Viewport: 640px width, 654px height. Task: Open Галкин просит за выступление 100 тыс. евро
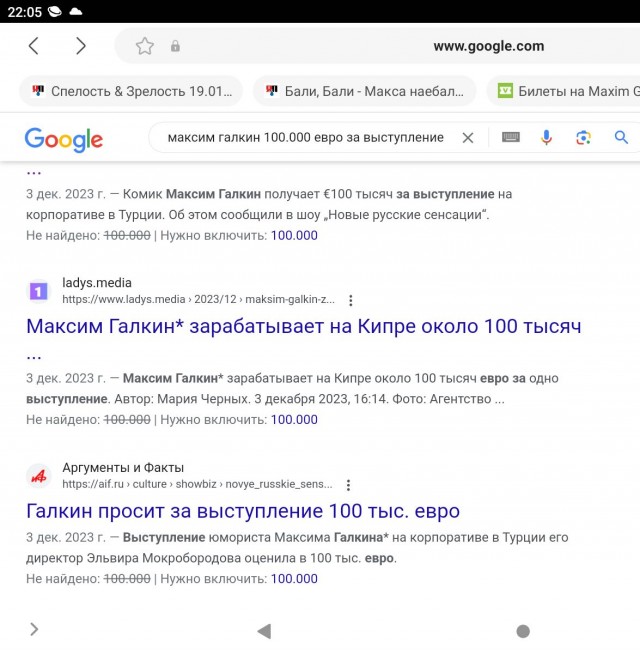coord(243,511)
